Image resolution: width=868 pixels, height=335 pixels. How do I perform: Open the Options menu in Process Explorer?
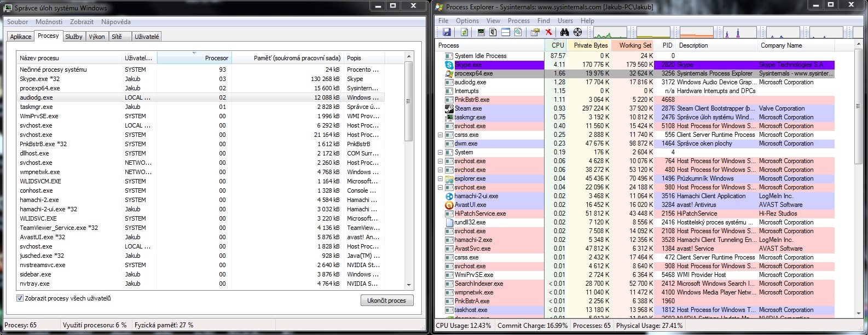pos(467,21)
